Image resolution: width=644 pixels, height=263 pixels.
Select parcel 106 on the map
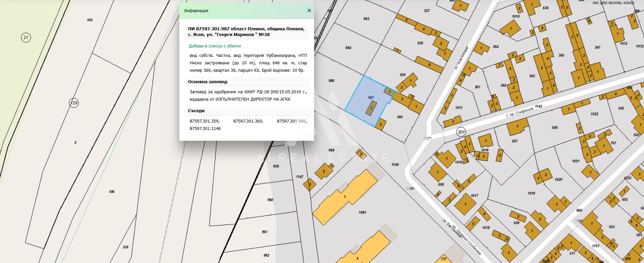pyautogui.click(x=112, y=192)
